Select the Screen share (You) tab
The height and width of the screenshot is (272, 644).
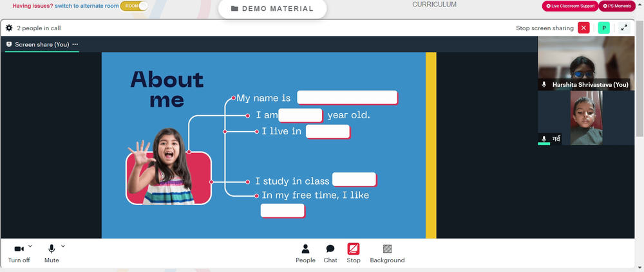point(42,44)
